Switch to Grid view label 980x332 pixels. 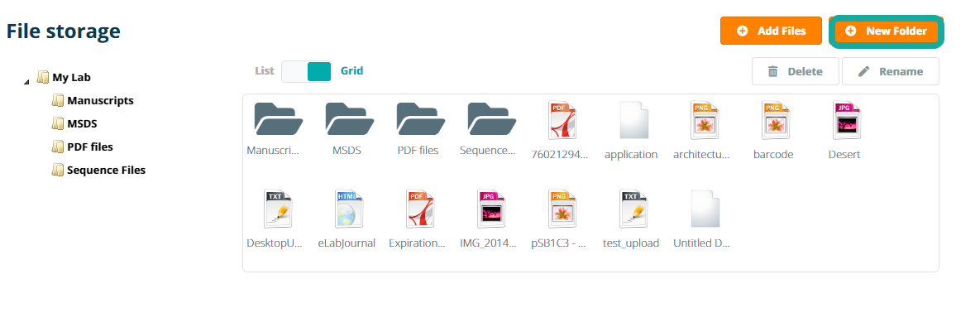tap(351, 71)
